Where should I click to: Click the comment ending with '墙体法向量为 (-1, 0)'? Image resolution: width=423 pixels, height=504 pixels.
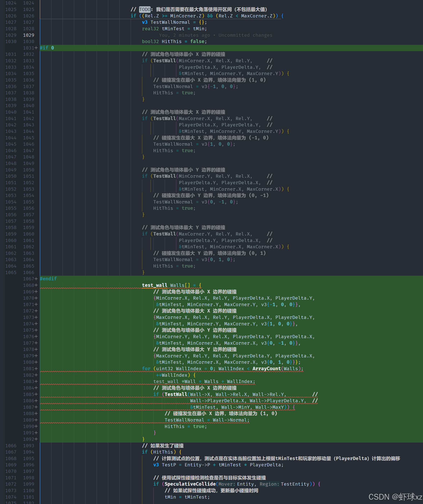[x=211, y=138]
